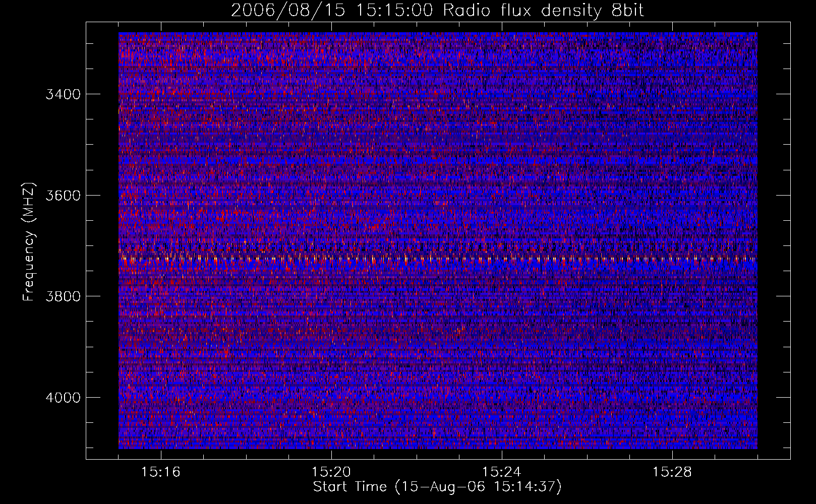
Task: Click the 4000 frequency tick label
Action: pos(63,398)
